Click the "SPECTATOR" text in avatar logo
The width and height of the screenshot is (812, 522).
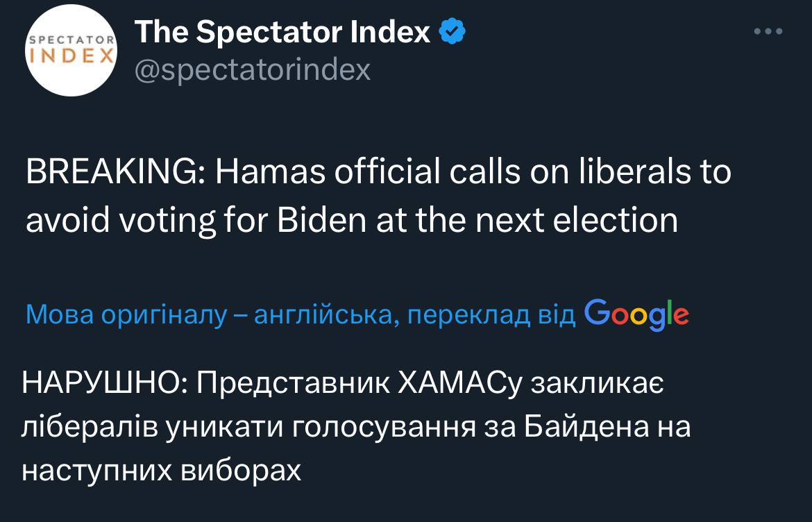point(70,42)
